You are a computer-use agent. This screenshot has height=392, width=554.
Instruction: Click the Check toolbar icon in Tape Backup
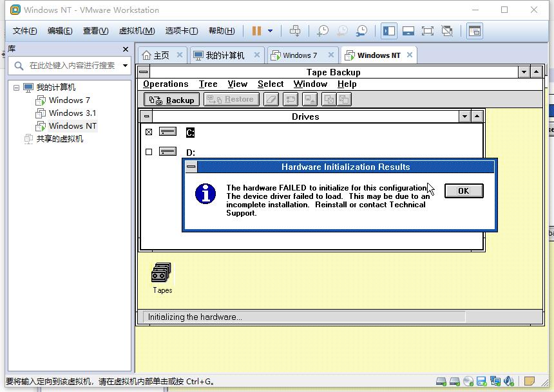click(329, 99)
